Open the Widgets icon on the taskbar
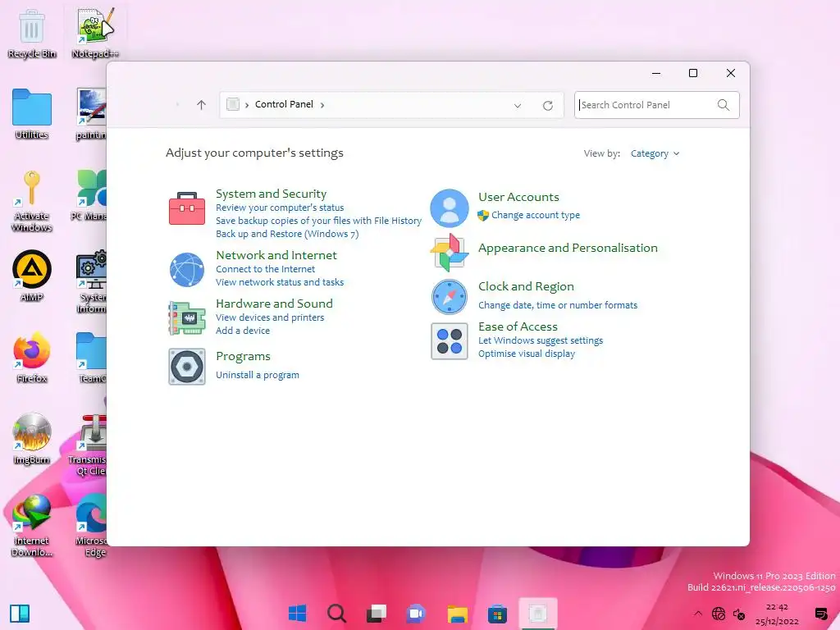 20,614
